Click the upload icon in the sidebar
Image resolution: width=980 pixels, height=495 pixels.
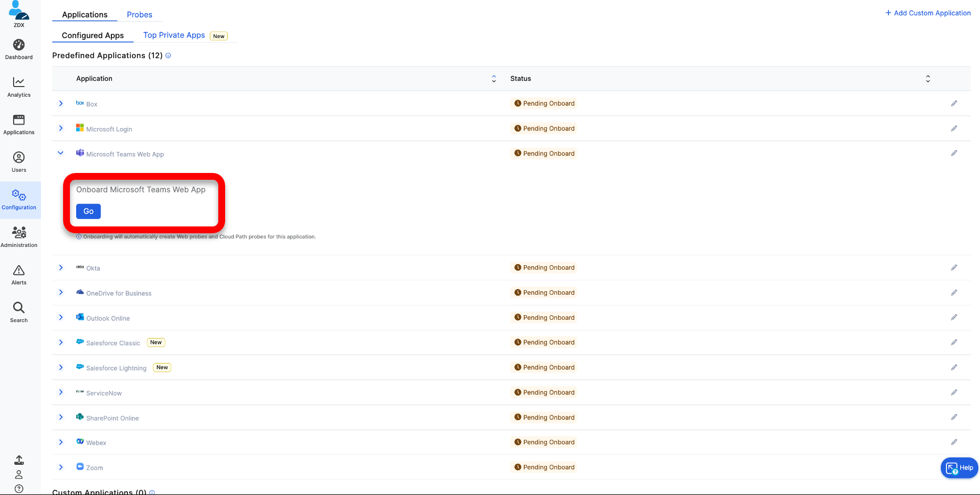(19, 460)
